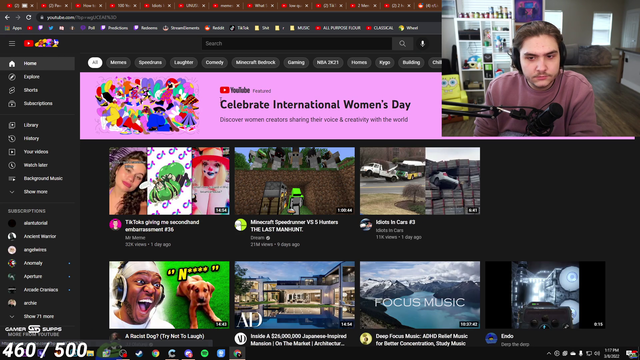Open alantutorial subscription channel
The width and height of the screenshot is (640, 360).
[37, 223]
